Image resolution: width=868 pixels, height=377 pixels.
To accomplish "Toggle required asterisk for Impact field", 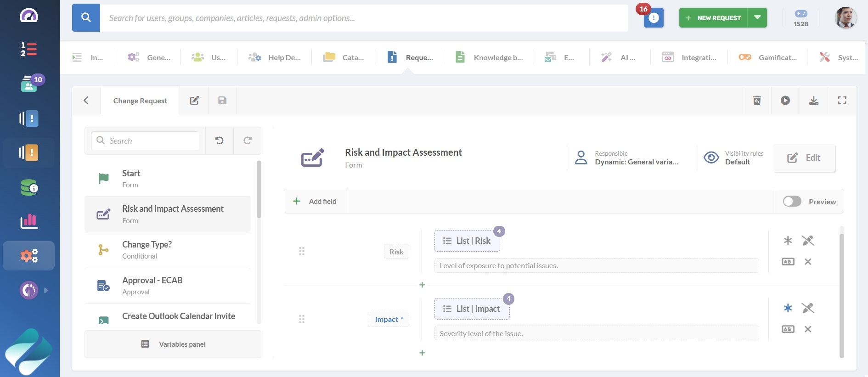I will tap(788, 308).
